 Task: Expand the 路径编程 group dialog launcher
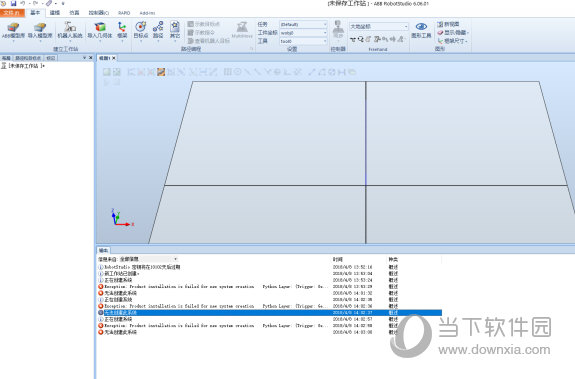coord(252,49)
